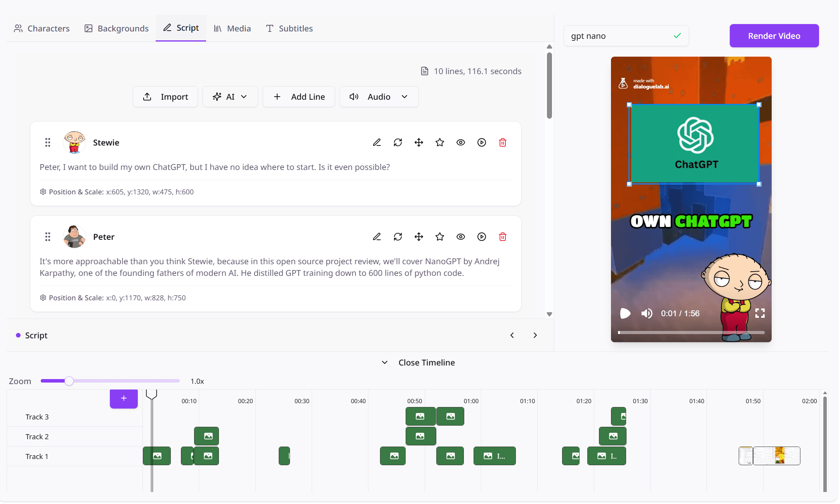
Task: Mute the video preview speaker icon
Action: 647,313
